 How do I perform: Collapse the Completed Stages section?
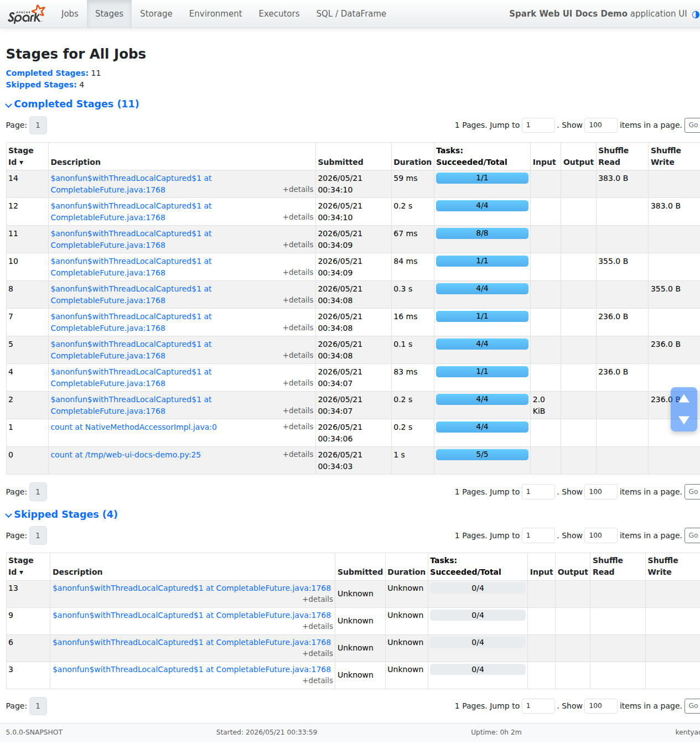72,104
